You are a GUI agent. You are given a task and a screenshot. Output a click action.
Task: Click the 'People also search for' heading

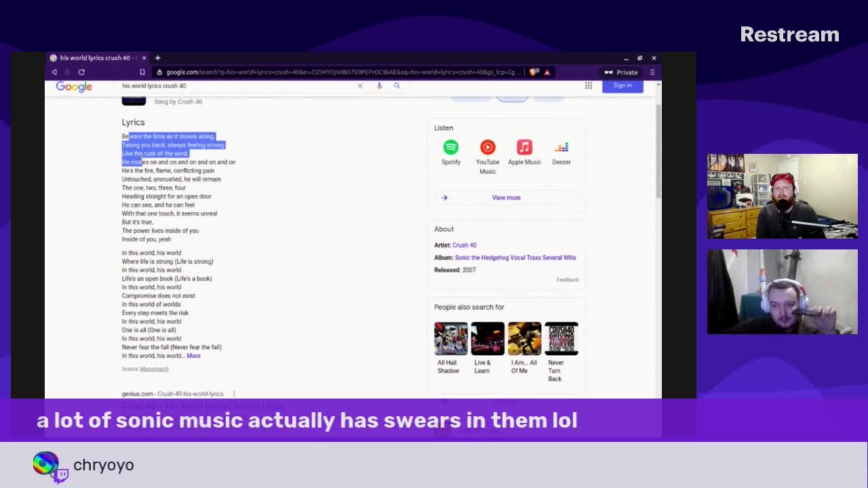469,307
